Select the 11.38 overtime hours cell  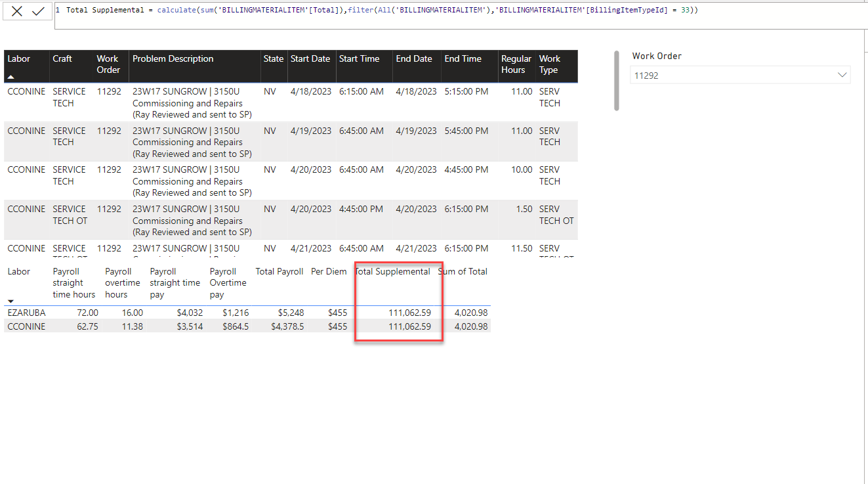(x=132, y=326)
